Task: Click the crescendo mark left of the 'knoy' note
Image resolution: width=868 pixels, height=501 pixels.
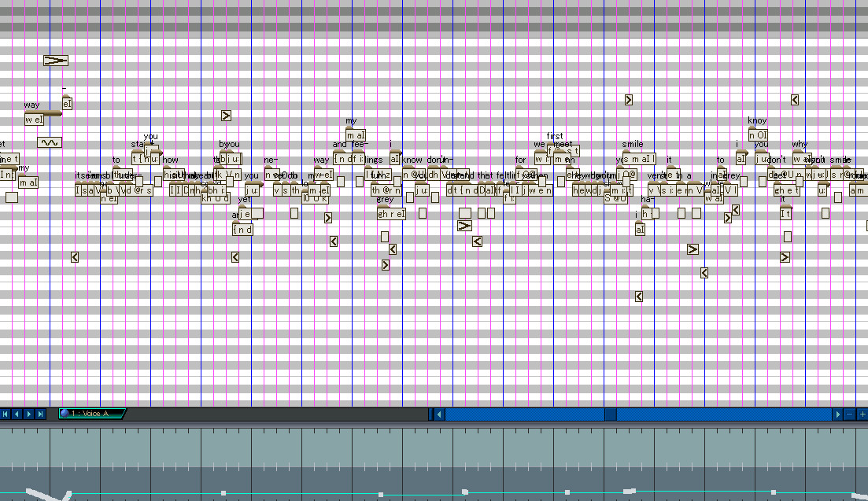Action: click(794, 98)
